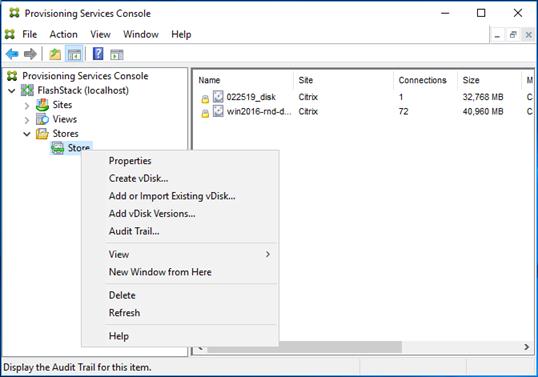Open the View submenu arrow
The image size is (538, 377).
point(268,254)
